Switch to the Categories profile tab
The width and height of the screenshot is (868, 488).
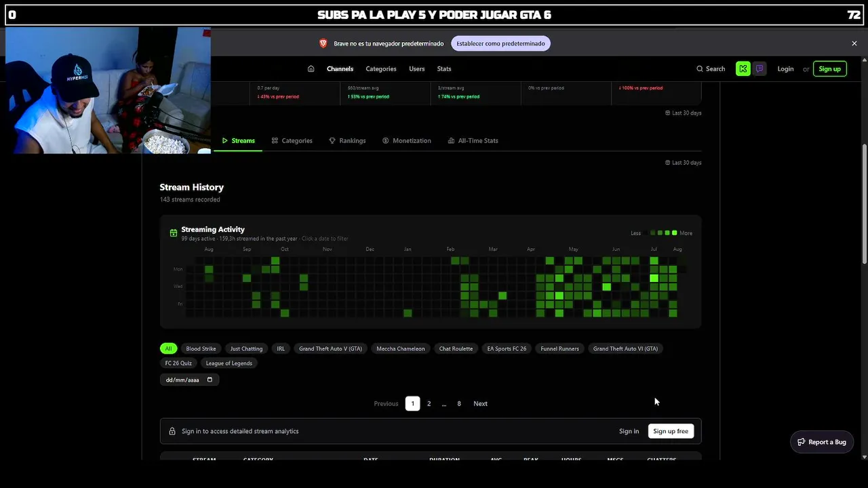(x=292, y=141)
